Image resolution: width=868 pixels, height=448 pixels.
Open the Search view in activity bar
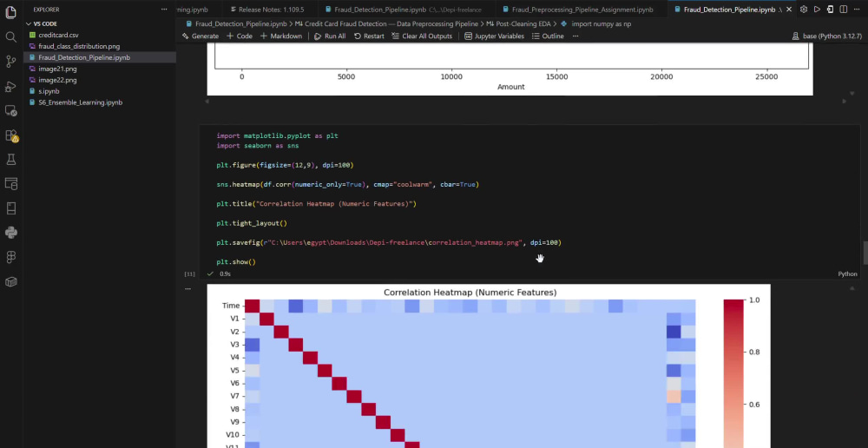coord(10,36)
